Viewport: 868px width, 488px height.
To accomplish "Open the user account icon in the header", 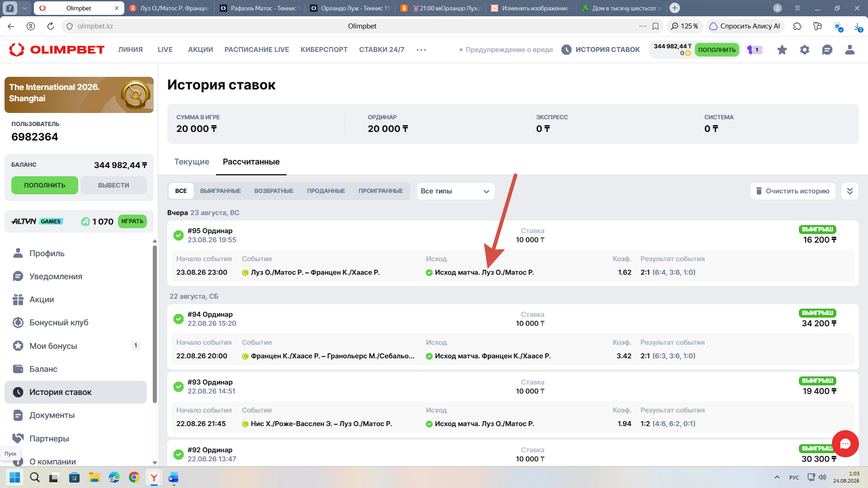I will [x=850, y=50].
